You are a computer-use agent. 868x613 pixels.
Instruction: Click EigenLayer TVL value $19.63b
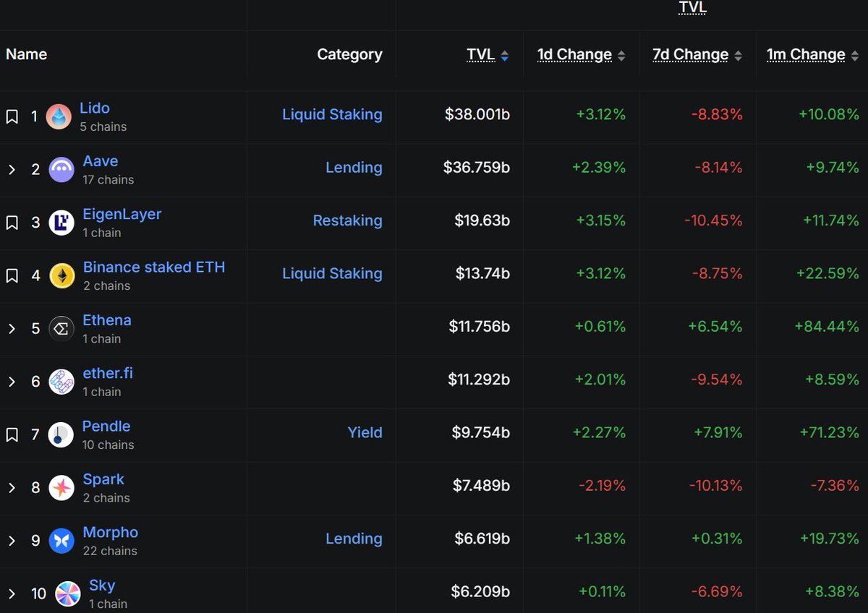[482, 220]
